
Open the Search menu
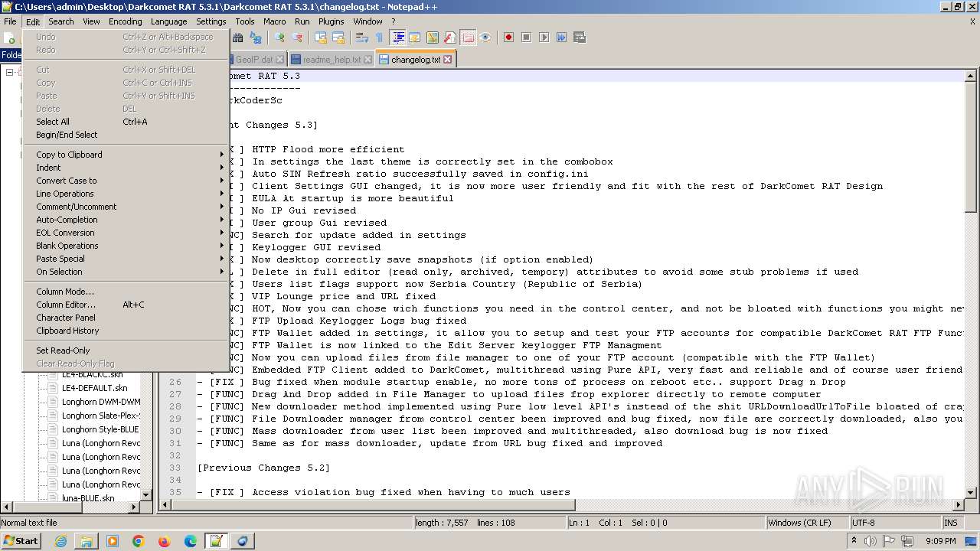(x=61, y=21)
